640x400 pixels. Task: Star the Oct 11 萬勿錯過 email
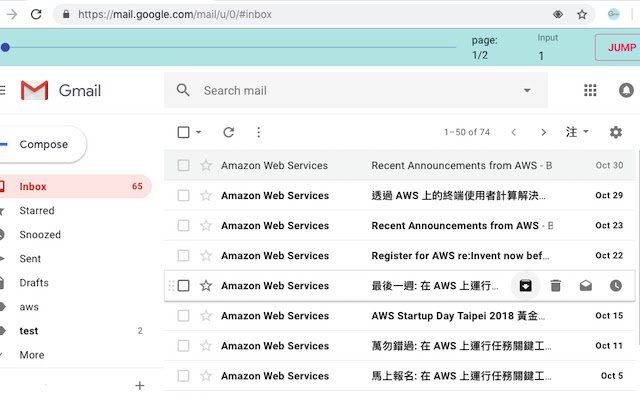point(206,346)
